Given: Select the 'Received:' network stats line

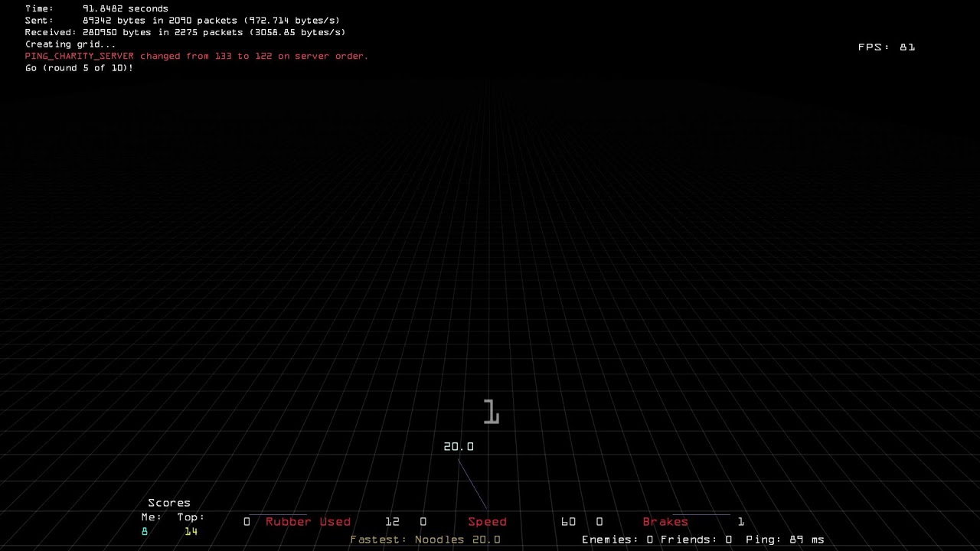Looking at the screenshot, I should pos(185,32).
